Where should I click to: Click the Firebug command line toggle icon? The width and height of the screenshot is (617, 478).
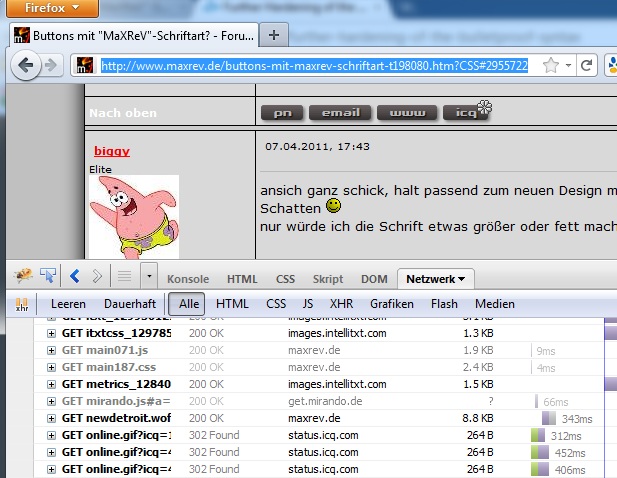tap(125, 275)
